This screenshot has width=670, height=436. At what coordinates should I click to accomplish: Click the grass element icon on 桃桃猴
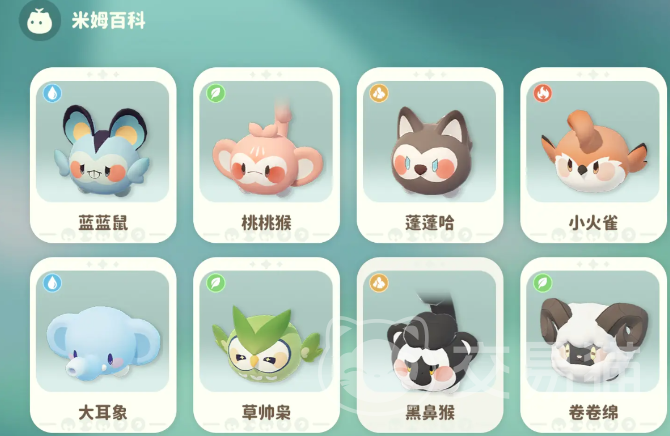coord(216,93)
